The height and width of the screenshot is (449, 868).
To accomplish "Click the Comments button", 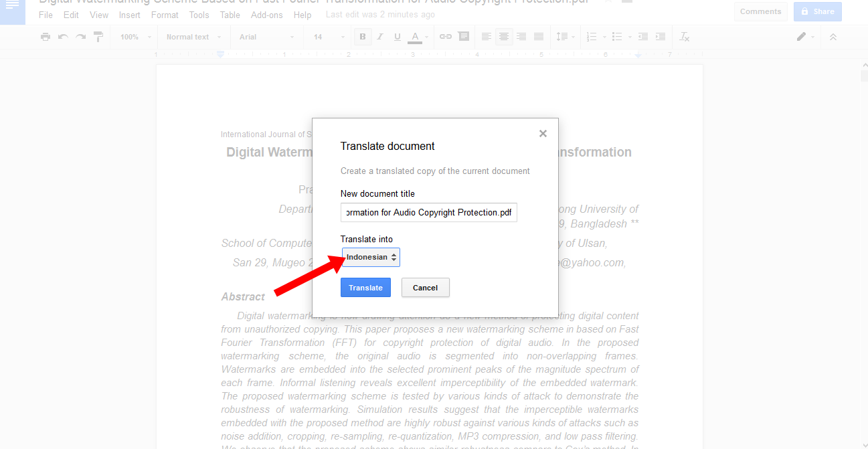I will 761,11.
